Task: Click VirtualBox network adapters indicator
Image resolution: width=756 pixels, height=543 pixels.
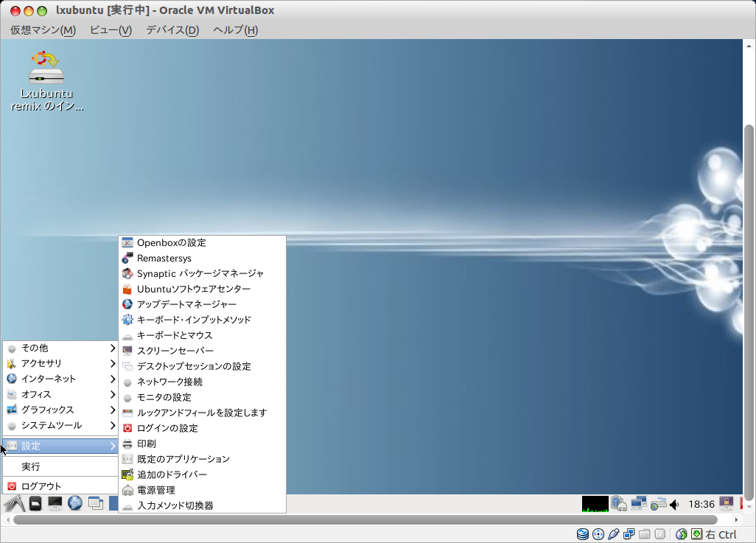Action: tap(629, 534)
